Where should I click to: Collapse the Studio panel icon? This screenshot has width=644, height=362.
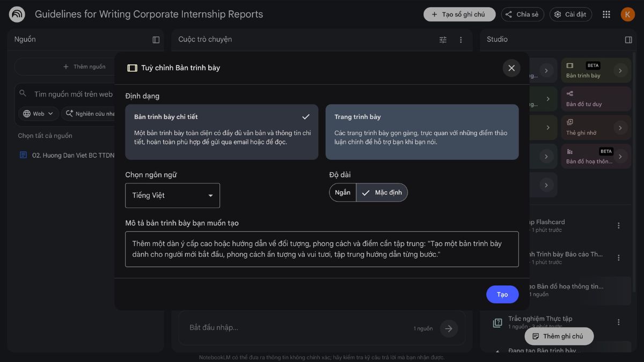[628, 40]
